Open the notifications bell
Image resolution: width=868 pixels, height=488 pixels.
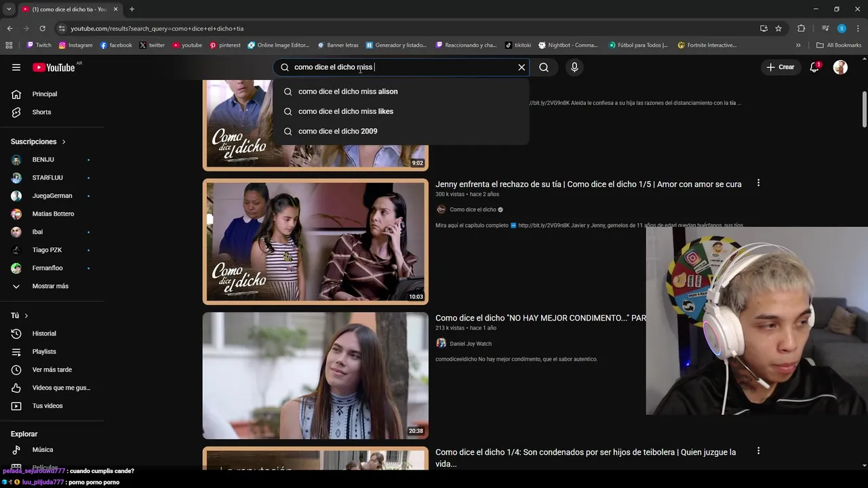pyautogui.click(x=814, y=67)
